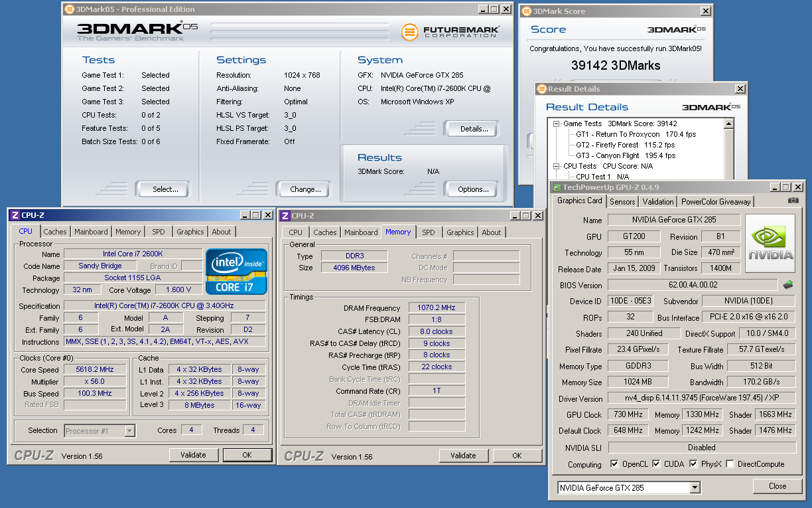Click the GPU-Z screenshot camera icon
812x508 pixels.
793,201
